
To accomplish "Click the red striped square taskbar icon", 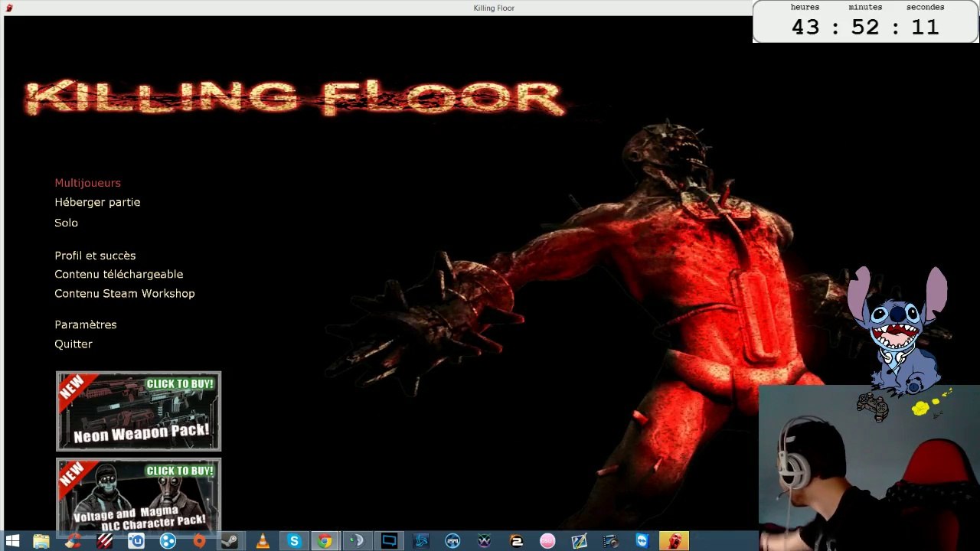I will pyautogui.click(x=105, y=541).
